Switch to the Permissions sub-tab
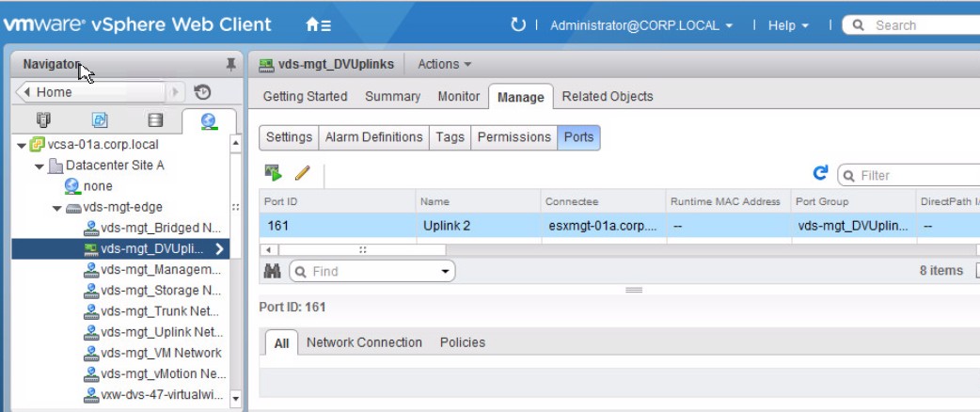 pyautogui.click(x=514, y=137)
